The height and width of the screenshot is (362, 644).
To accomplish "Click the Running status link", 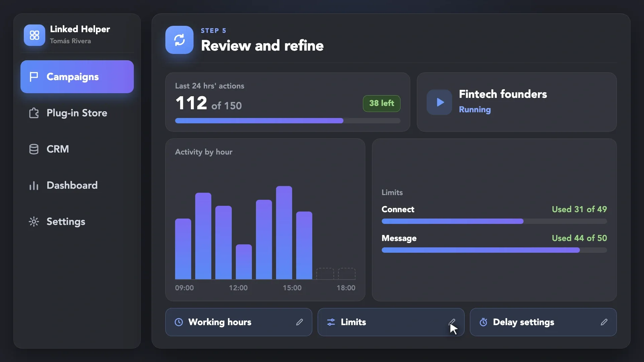I will (x=475, y=110).
